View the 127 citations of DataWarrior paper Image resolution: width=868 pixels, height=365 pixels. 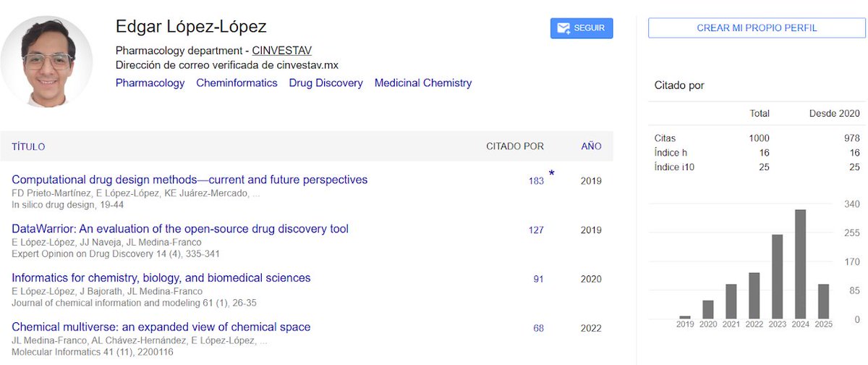(x=536, y=230)
